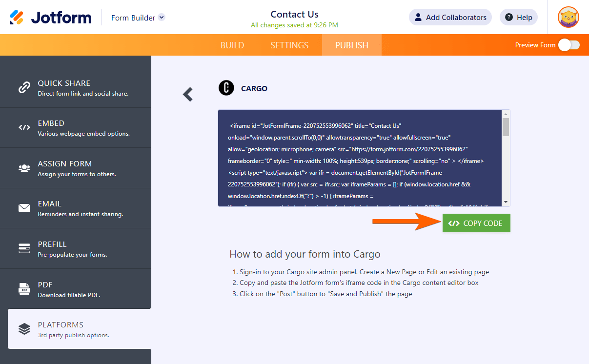Click the 'How to add your form into Cargo' heading
The height and width of the screenshot is (364, 589).
click(x=305, y=254)
